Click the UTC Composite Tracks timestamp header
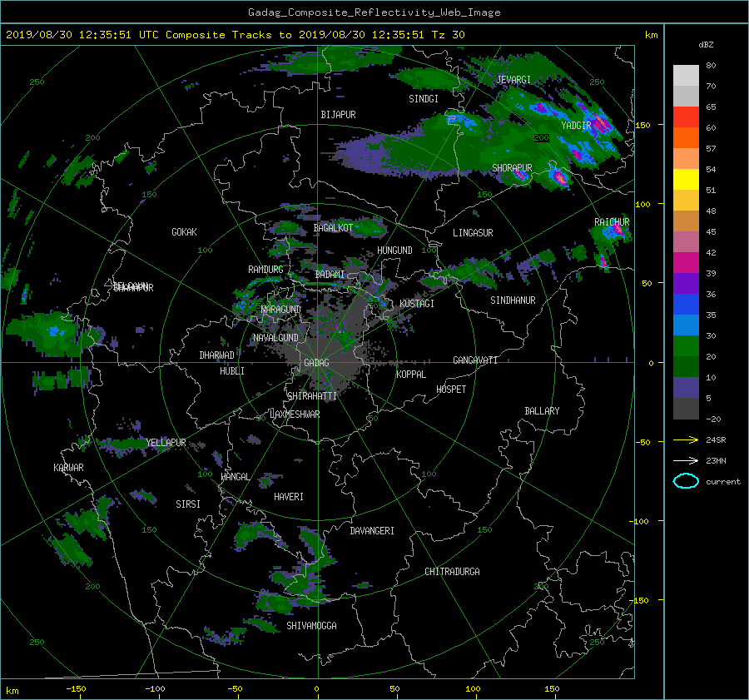The image size is (749, 700). (235, 35)
